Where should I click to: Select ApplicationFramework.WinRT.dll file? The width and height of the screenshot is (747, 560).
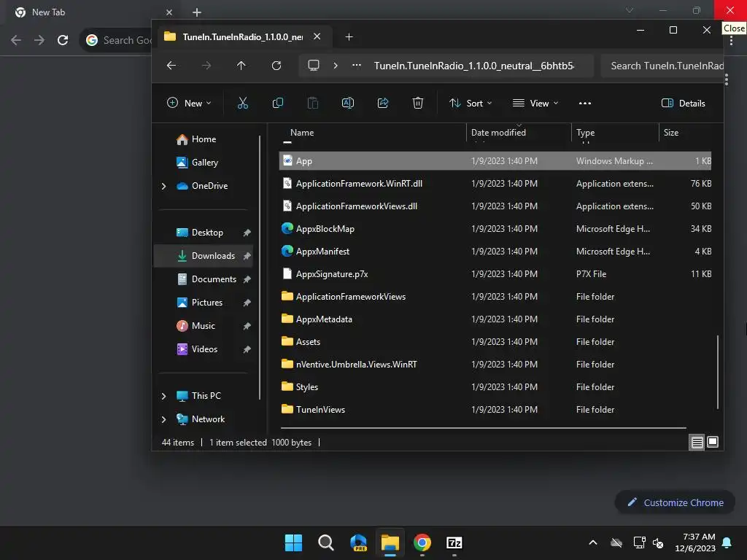495,183
